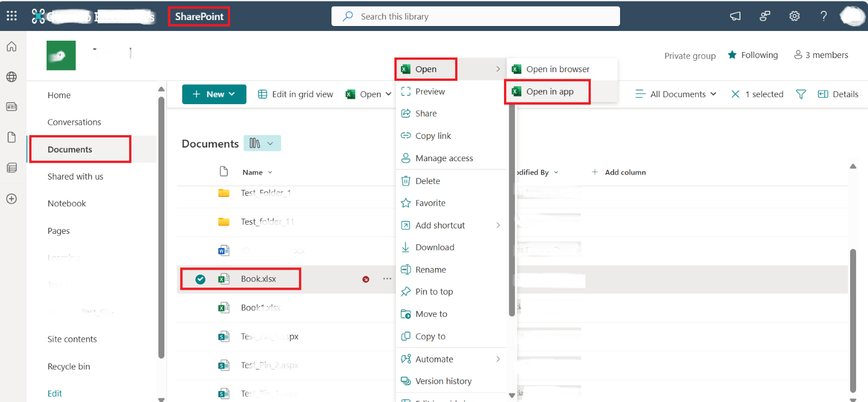Click the site logo thumbnail
This screenshot has width=868, height=402.
(x=61, y=55)
